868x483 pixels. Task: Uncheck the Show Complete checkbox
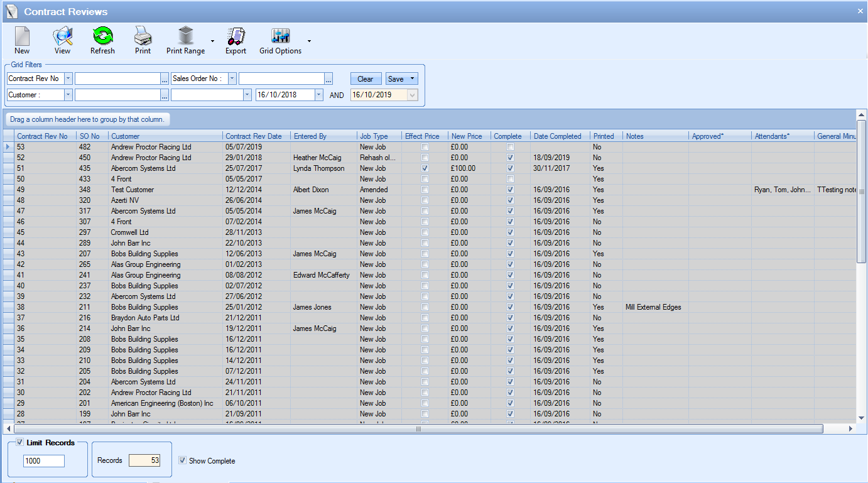(182, 460)
